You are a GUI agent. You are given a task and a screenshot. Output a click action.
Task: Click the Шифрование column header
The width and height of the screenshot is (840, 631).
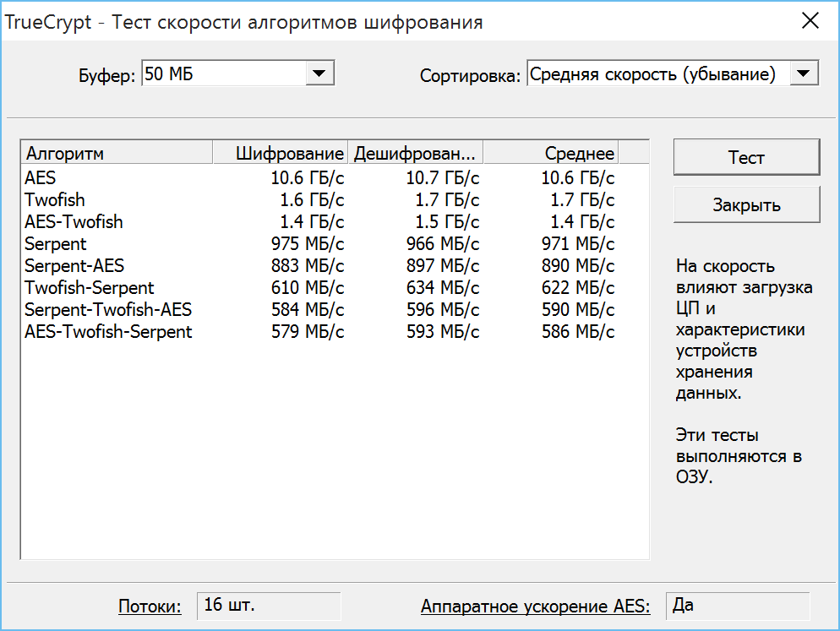point(280,153)
